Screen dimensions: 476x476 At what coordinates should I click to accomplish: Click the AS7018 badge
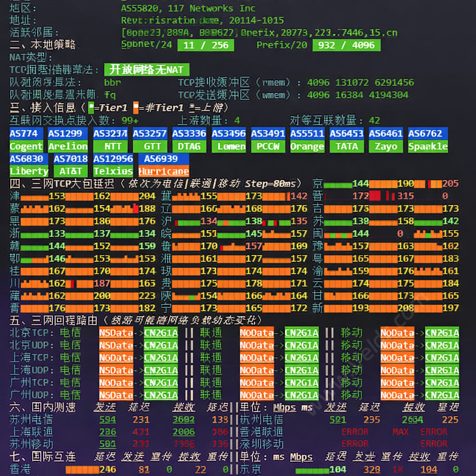pyautogui.click(x=71, y=159)
